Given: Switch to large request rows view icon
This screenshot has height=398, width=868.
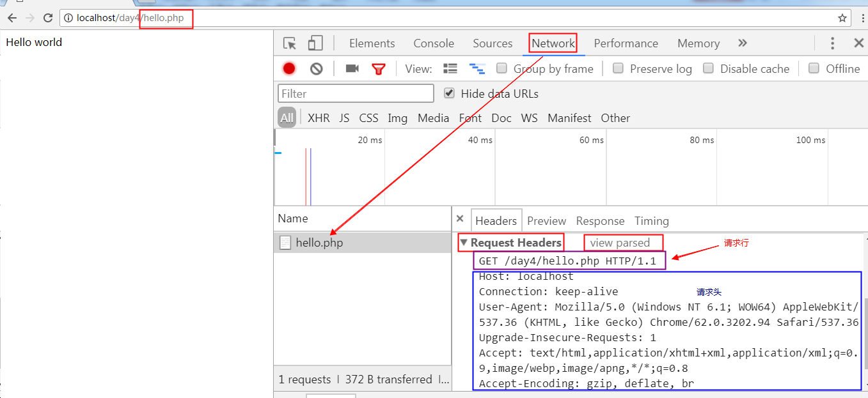Looking at the screenshot, I should (x=450, y=68).
